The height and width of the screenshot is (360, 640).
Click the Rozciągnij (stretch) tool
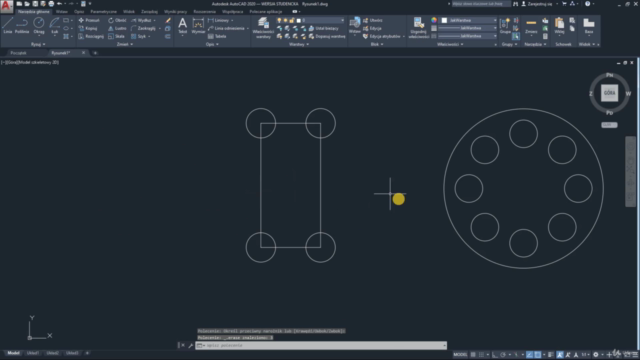(91, 36)
